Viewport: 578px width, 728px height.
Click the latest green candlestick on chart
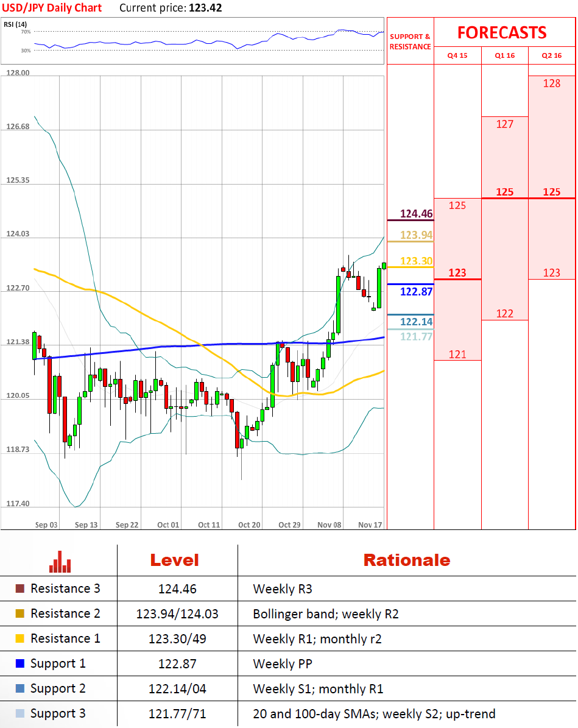(x=384, y=266)
